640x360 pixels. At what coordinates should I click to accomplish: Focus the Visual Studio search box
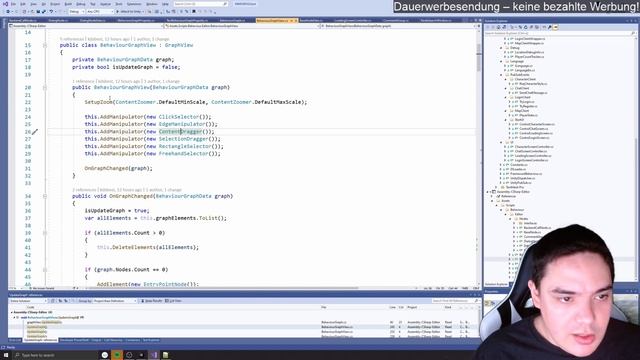[200, 4]
